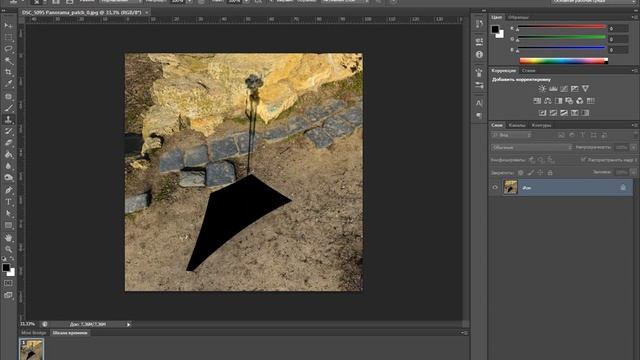This screenshot has height=360, width=640.
Task: Switch to the Paths tab
Action: click(x=541, y=125)
